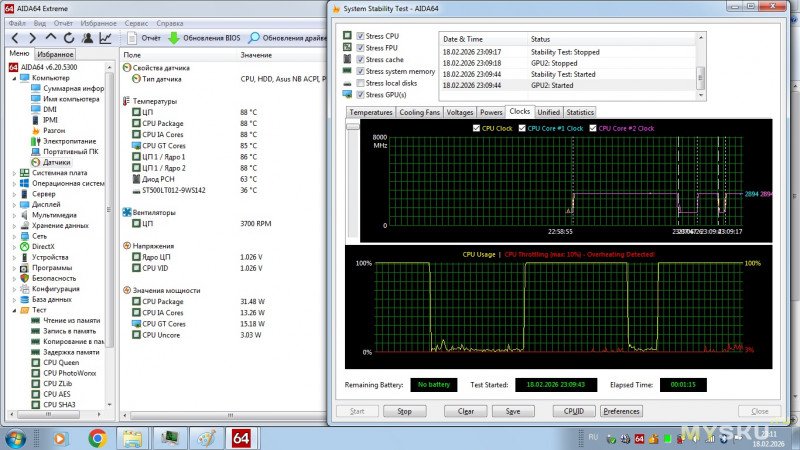Expand the Сервер tree node
The image size is (800, 450).
click(14, 194)
